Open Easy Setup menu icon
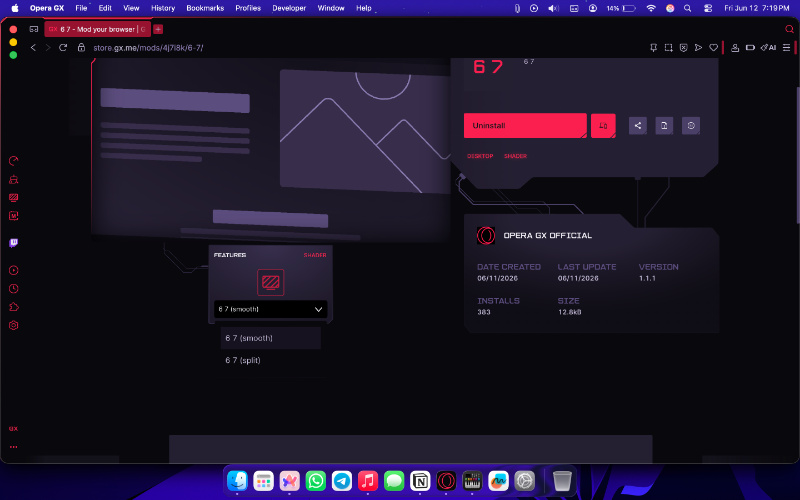 click(x=786, y=47)
